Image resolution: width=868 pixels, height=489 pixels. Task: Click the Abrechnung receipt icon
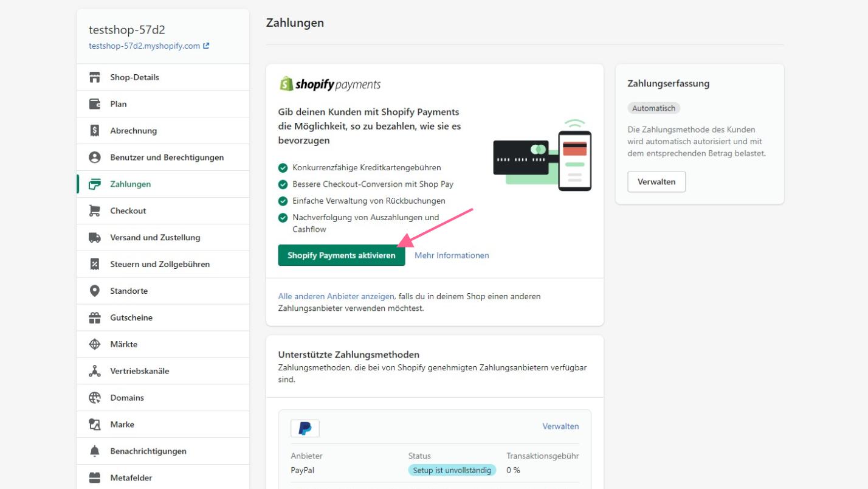94,131
